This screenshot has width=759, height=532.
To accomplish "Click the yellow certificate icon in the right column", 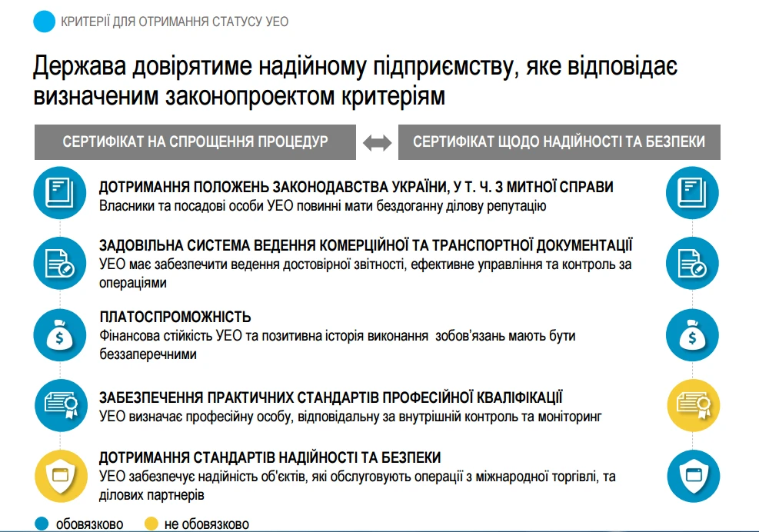I will [691, 403].
